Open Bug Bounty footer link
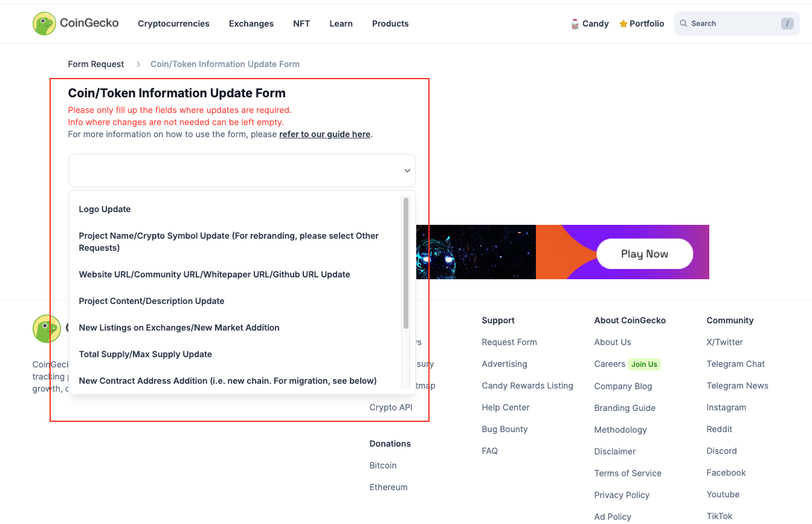Viewport: 812px width, 524px height. pyautogui.click(x=505, y=429)
